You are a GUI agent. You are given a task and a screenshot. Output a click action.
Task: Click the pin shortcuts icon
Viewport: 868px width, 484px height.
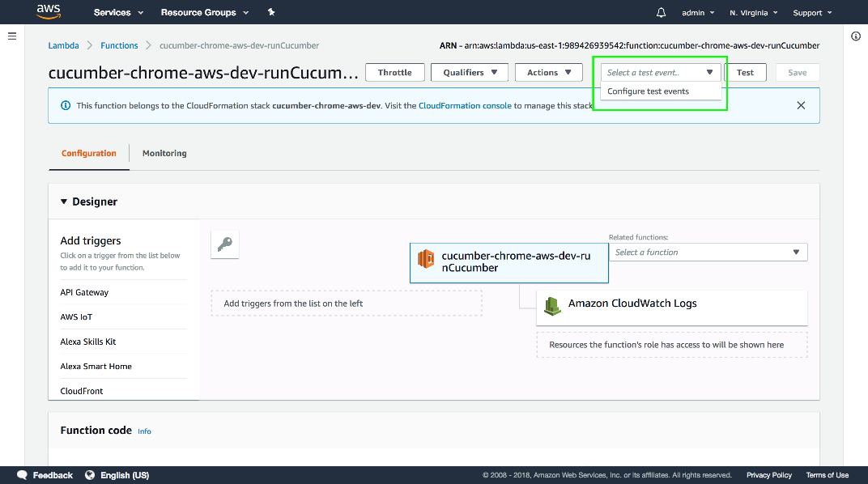pyautogui.click(x=271, y=13)
